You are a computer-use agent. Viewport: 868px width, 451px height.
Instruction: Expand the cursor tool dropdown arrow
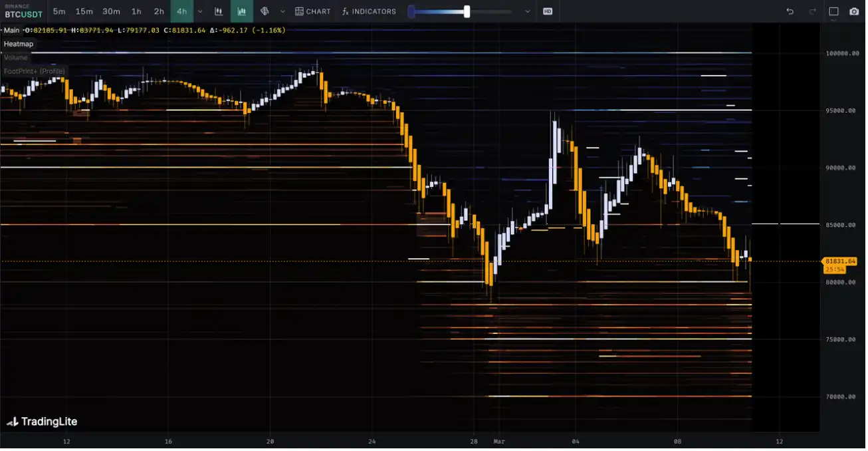coord(282,11)
